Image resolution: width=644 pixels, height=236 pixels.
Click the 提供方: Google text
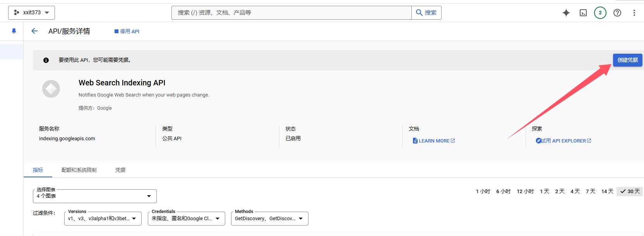95,108
